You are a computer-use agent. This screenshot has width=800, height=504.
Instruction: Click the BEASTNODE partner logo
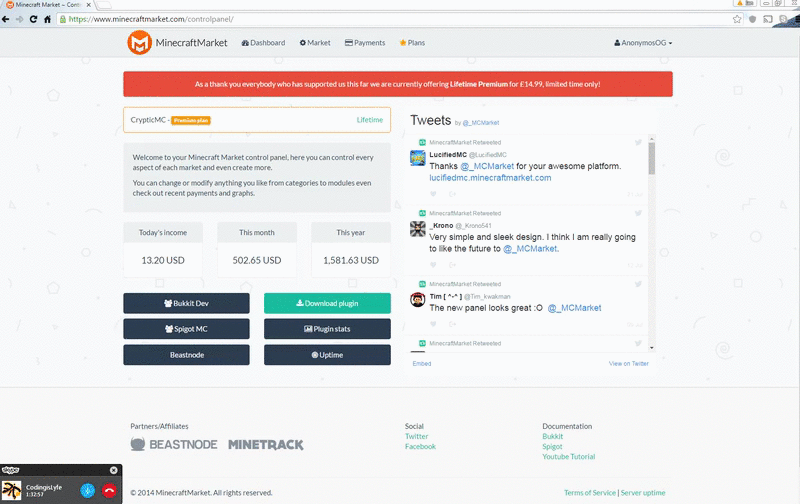[x=174, y=444]
